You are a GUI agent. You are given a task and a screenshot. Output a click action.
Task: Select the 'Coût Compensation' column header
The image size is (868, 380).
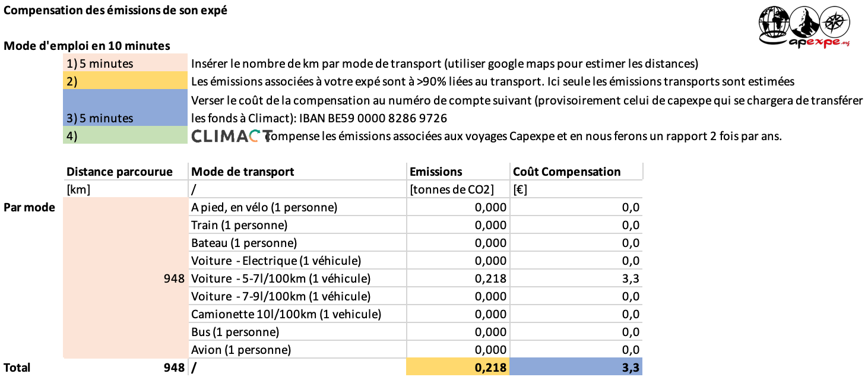point(576,172)
